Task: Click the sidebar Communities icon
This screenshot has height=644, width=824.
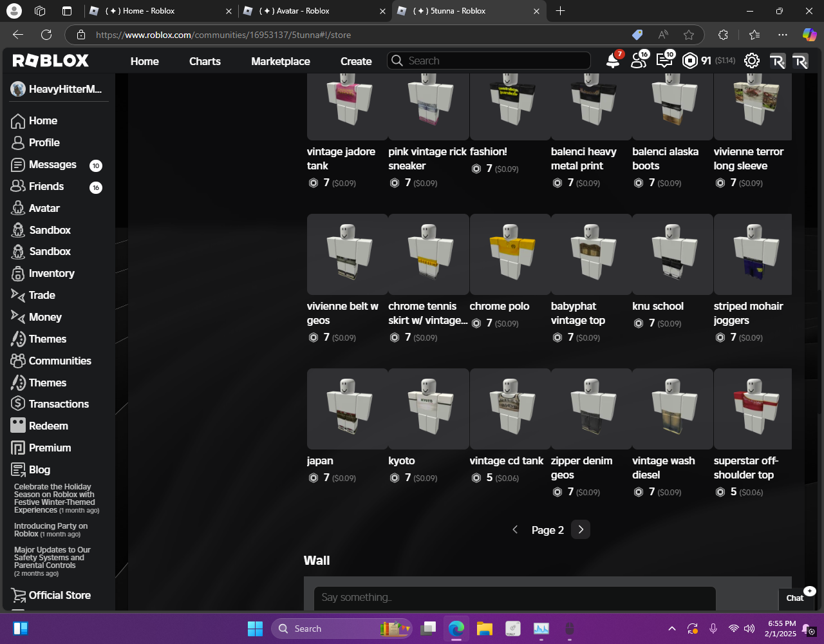Action: coord(18,361)
